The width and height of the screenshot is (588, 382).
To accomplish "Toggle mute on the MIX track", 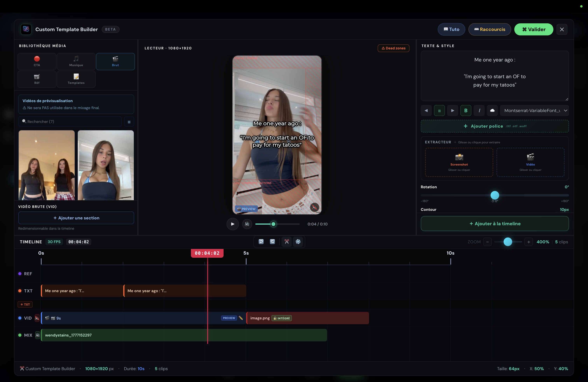I will click(38, 335).
